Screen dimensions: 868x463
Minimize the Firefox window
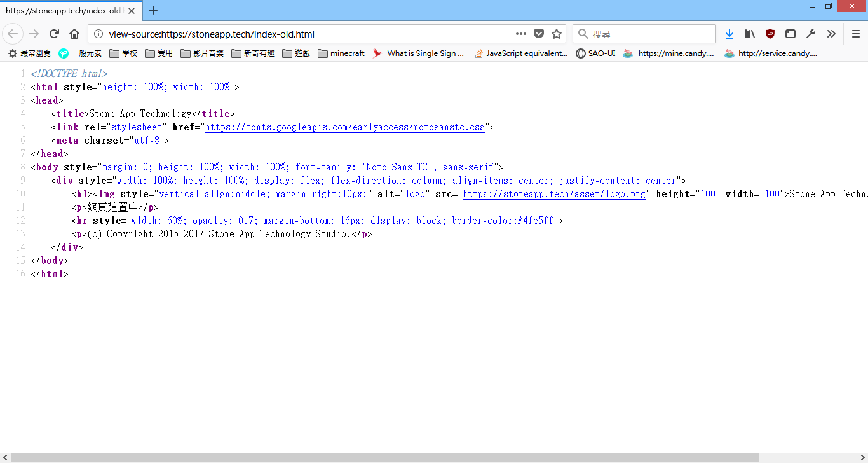pyautogui.click(x=811, y=6)
